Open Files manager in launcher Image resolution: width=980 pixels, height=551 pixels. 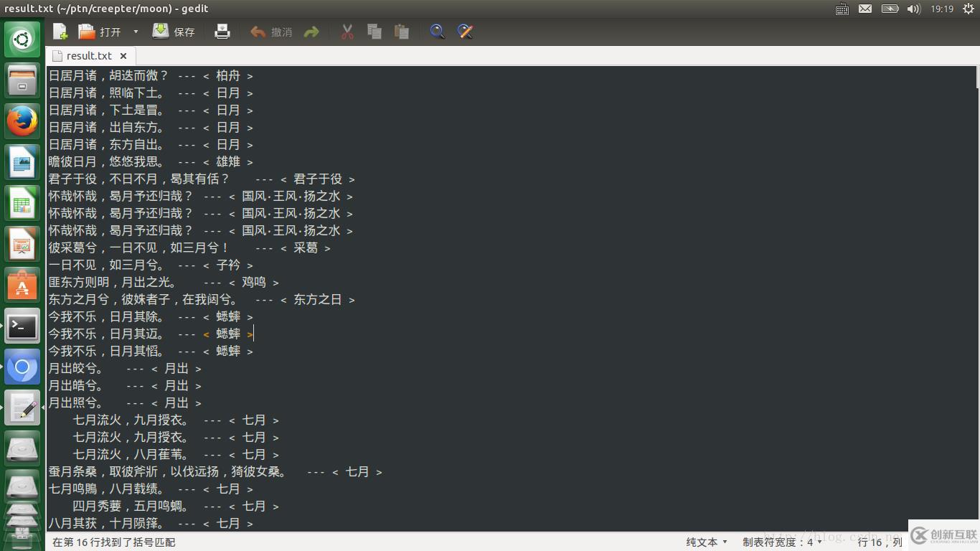tap(22, 80)
